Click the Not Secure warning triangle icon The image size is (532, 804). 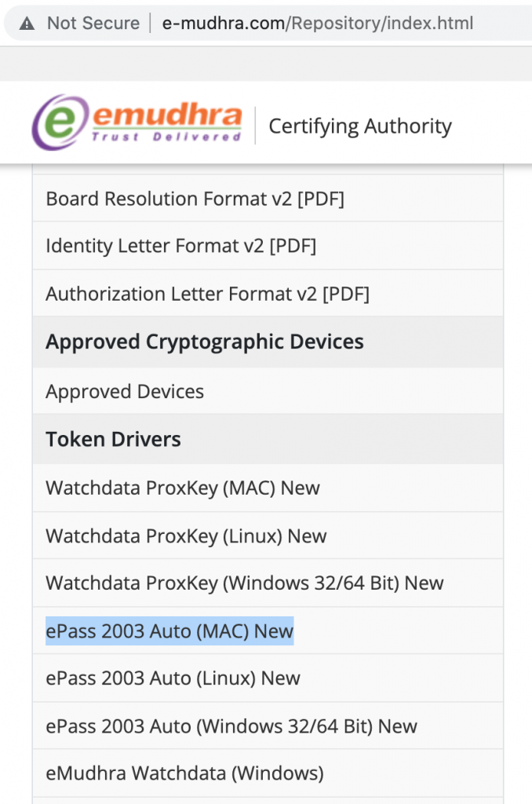pyautogui.click(x=27, y=24)
